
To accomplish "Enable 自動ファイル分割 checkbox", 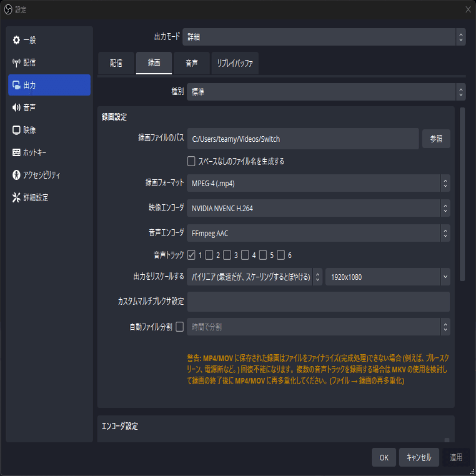I will point(180,327).
